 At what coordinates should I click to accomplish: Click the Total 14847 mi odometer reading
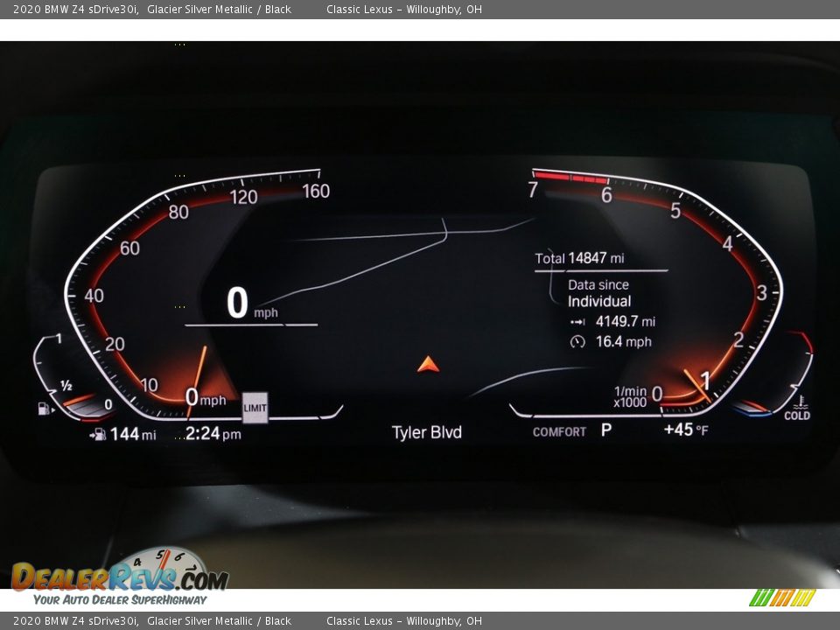[x=579, y=258]
